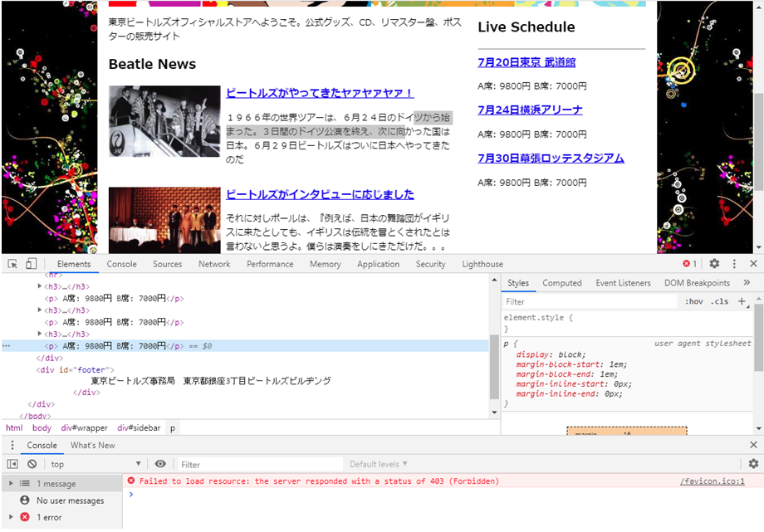The height and width of the screenshot is (532, 764).
Task: Clear console icon
Action: (32, 464)
